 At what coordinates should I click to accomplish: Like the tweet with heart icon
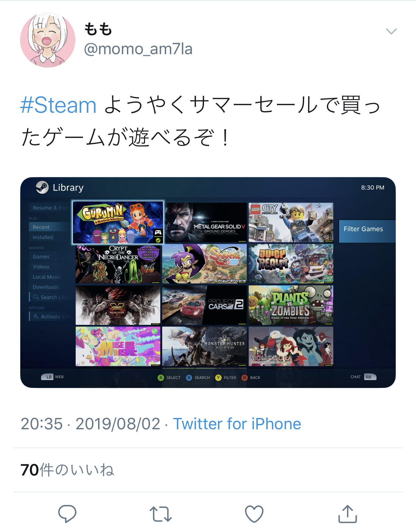point(254,514)
